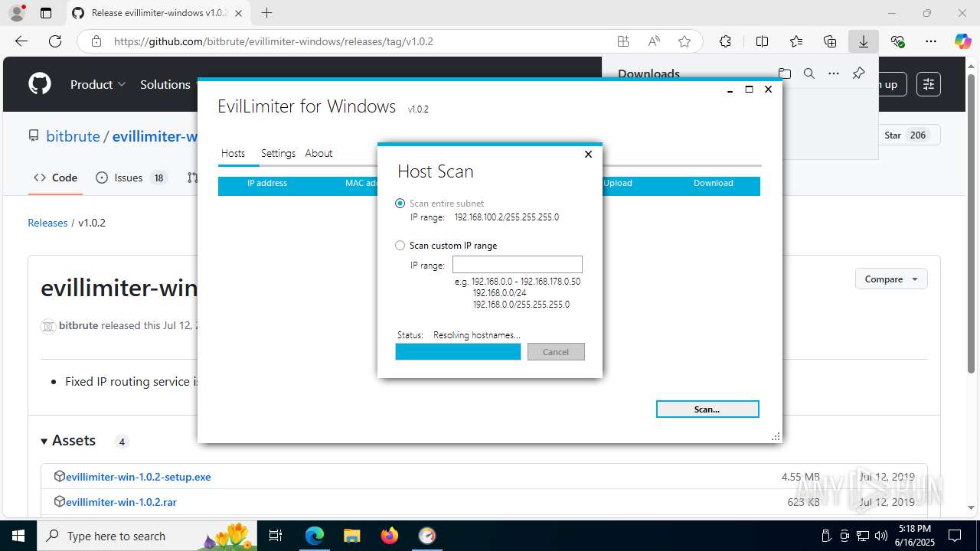Expand the Product menu on GitHub

98,84
